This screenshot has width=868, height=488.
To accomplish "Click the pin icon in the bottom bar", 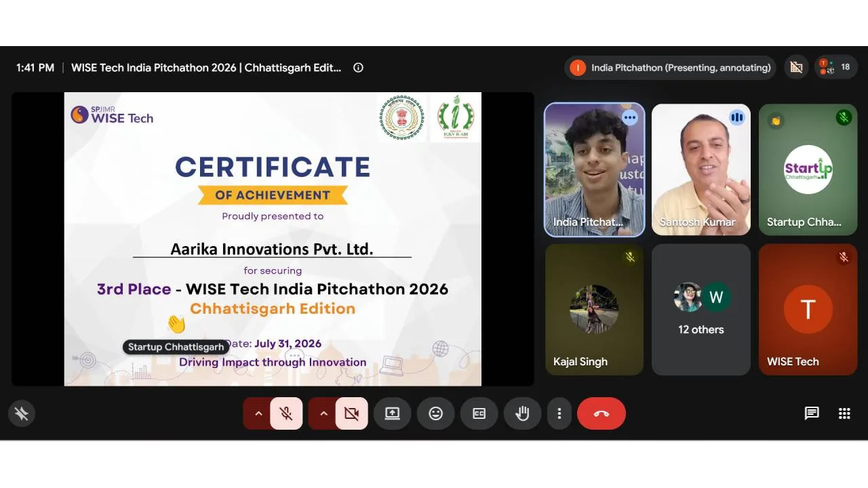I will point(22,413).
